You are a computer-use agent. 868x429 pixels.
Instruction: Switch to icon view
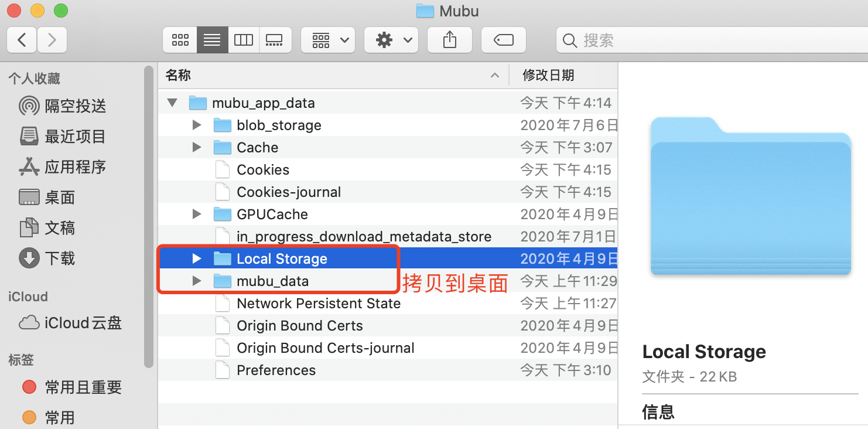[180, 40]
